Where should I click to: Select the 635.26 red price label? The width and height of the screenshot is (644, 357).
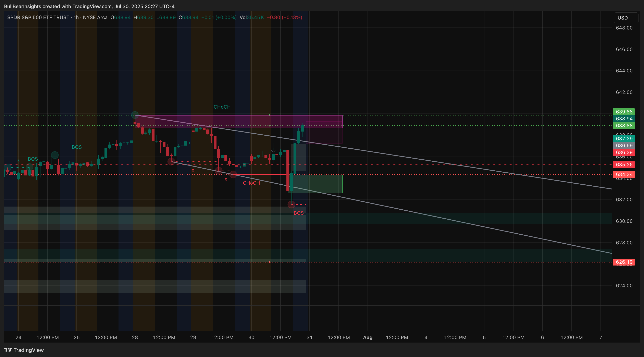(624, 164)
